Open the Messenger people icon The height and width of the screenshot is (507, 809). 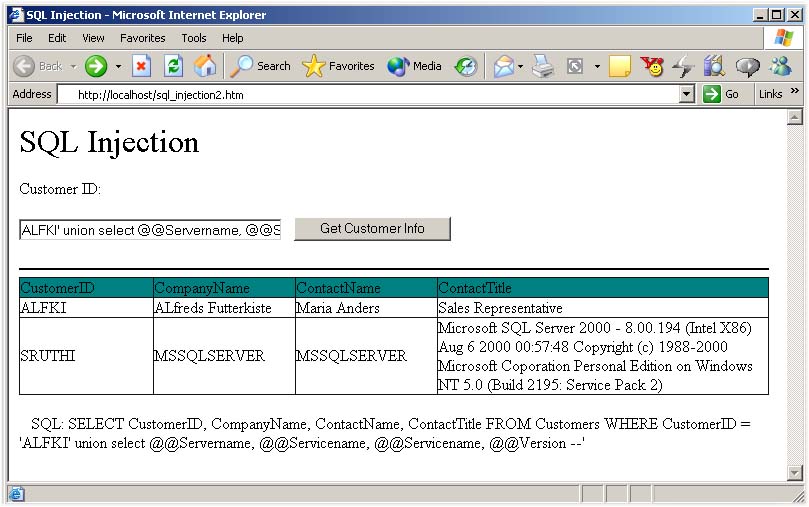point(781,66)
